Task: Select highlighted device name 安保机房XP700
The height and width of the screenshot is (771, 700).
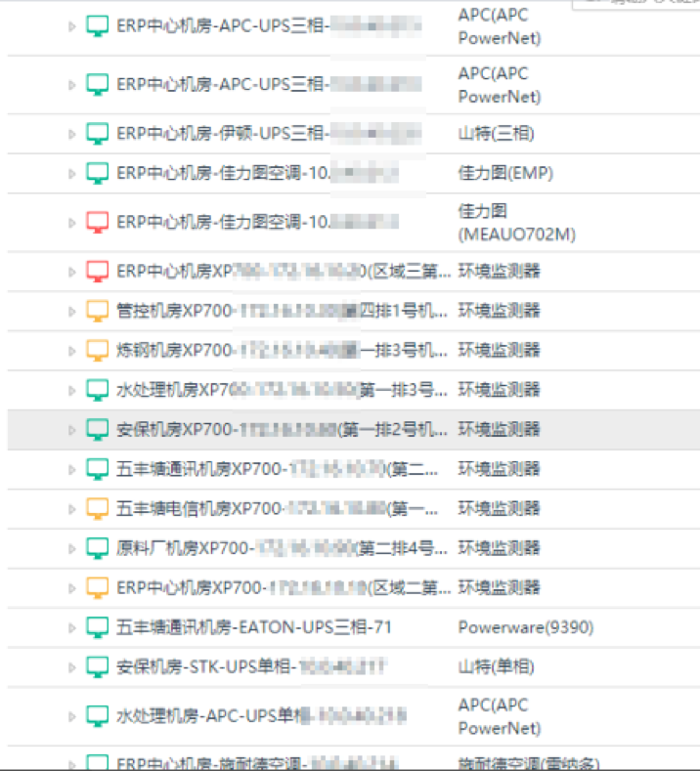Action: click(x=282, y=429)
